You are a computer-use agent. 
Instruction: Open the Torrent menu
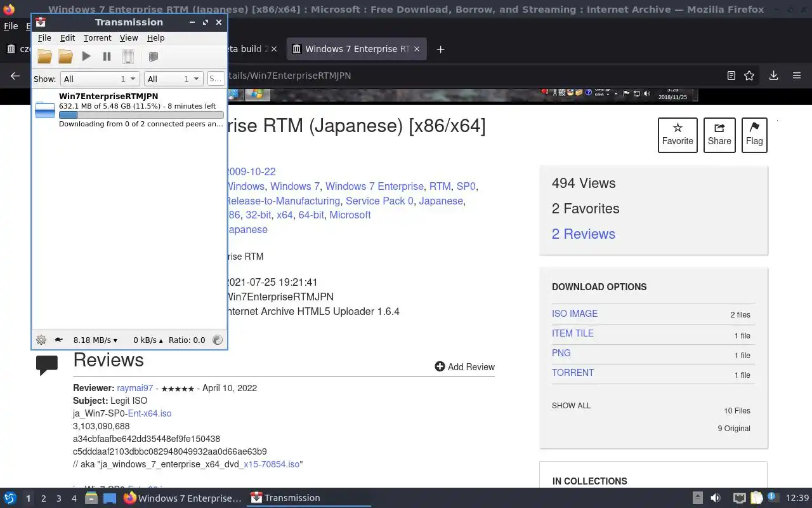(97, 38)
